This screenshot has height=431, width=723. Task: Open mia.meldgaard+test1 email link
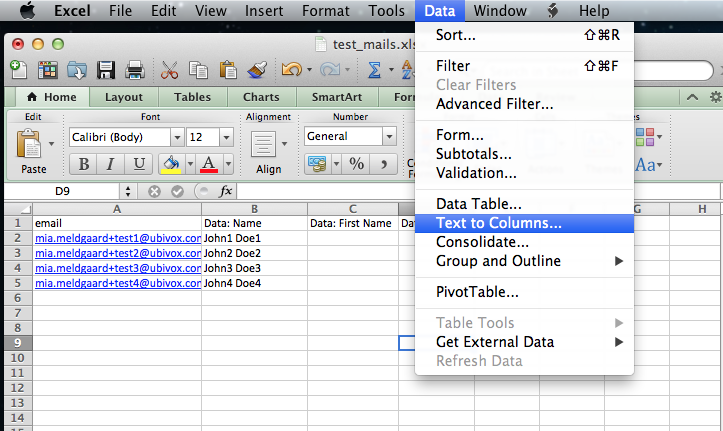coord(118,238)
